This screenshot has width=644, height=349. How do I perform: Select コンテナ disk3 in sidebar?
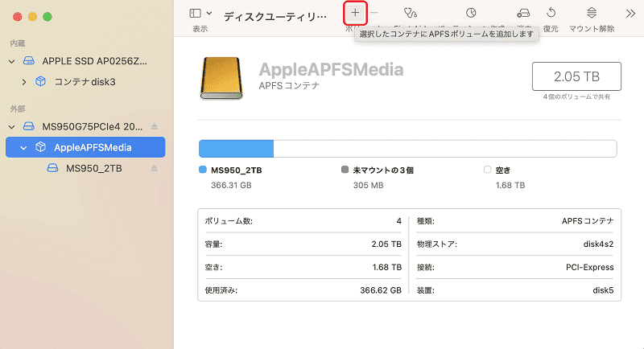tap(85, 81)
